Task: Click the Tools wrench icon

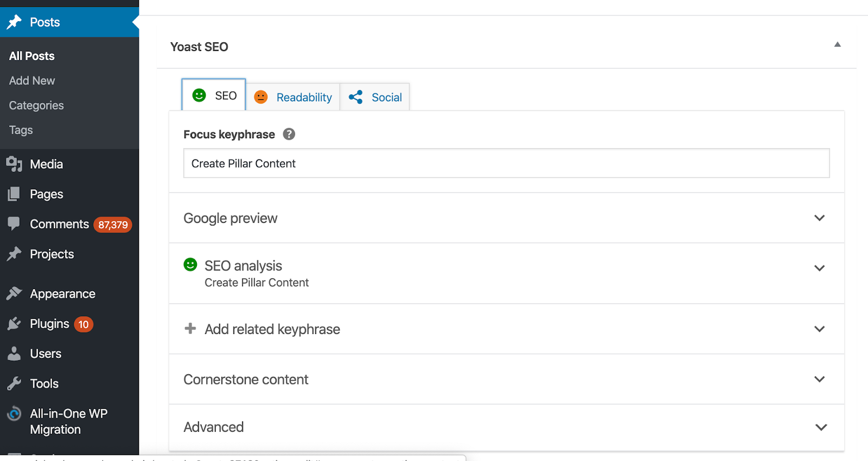Action: pyautogui.click(x=14, y=383)
